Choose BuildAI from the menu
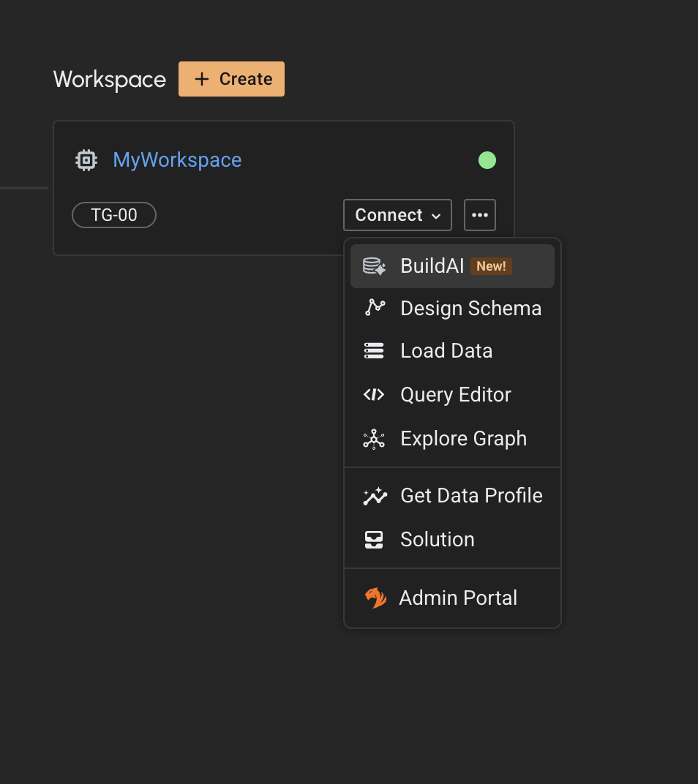 pyautogui.click(x=432, y=266)
